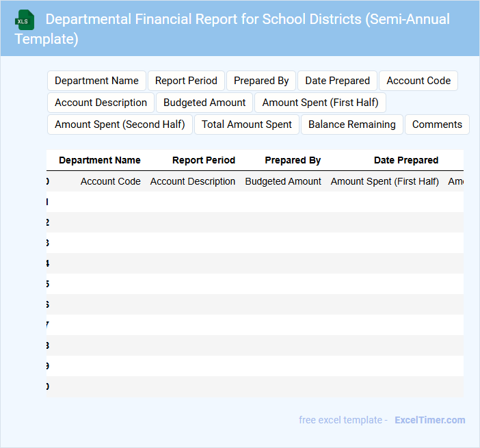480x448 pixels.
Task: Click the Department Name table header
Action: pyautogui.click(x=100, y=160)
